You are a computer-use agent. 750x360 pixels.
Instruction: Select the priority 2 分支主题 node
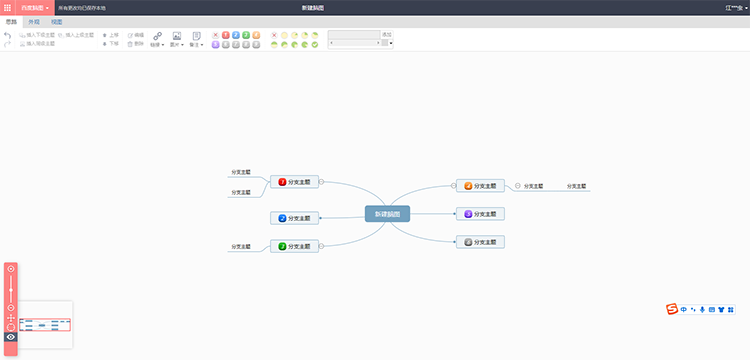[294, 218]
